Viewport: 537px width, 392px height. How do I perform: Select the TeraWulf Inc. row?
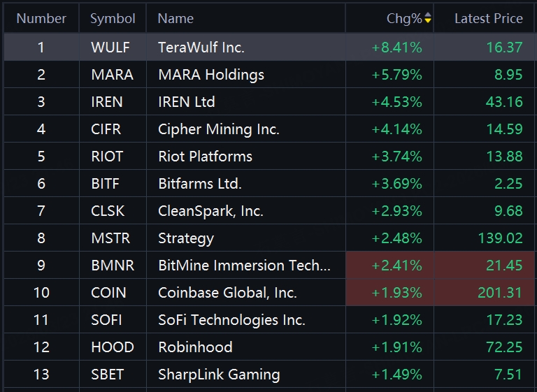coord(201,48)
